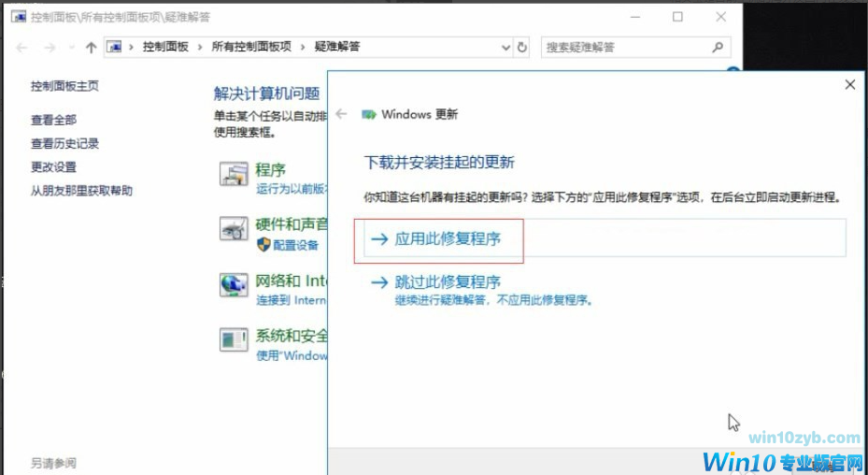Screen dimensions: 868x475
Task: Click the 疑难解答 breadcrumb
Action: 337,47
